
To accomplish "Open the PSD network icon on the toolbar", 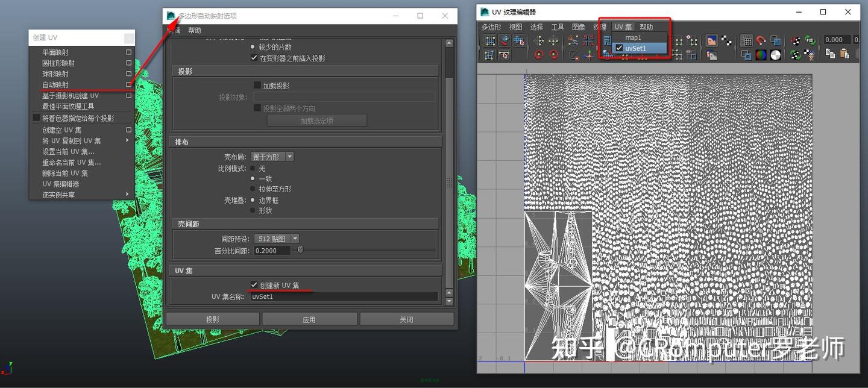I will (809, 40).
